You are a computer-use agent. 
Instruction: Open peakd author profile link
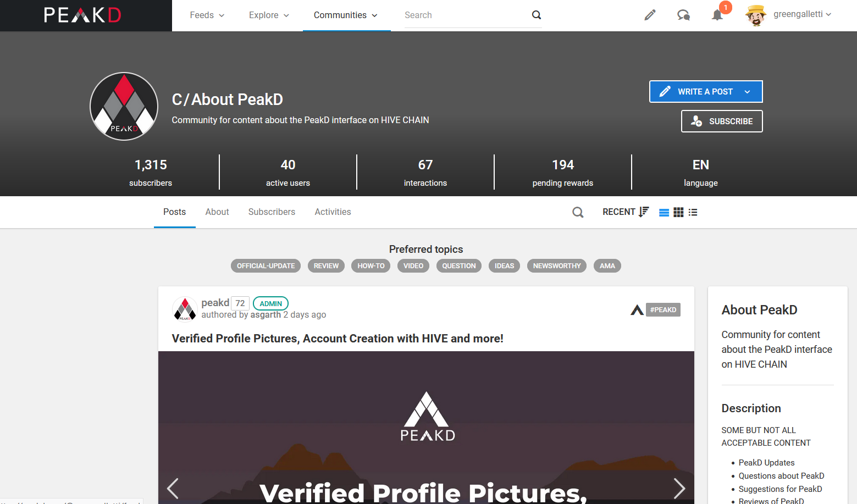coord(215,303)
